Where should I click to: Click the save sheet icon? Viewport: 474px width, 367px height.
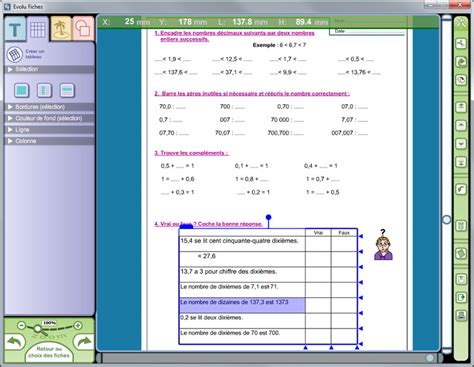point(461,279)
